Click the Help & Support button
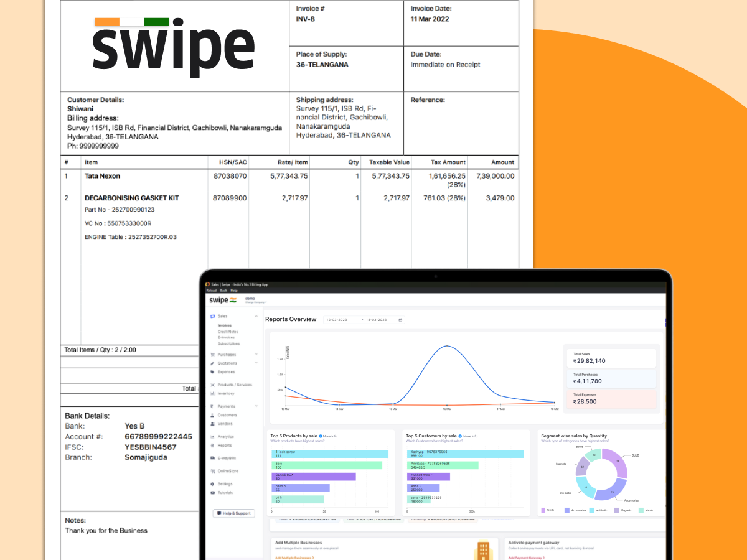The height and width of the screenshot is (560, 747). click(234, 513)
